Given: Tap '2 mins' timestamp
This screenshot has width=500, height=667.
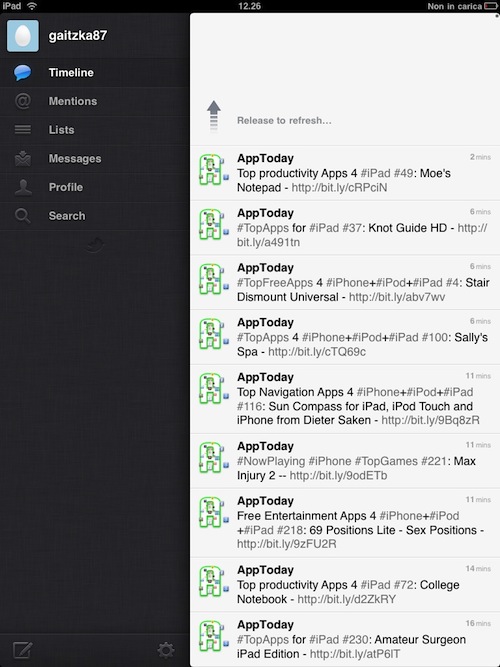Looking at the screenshot, I should 480,157.
